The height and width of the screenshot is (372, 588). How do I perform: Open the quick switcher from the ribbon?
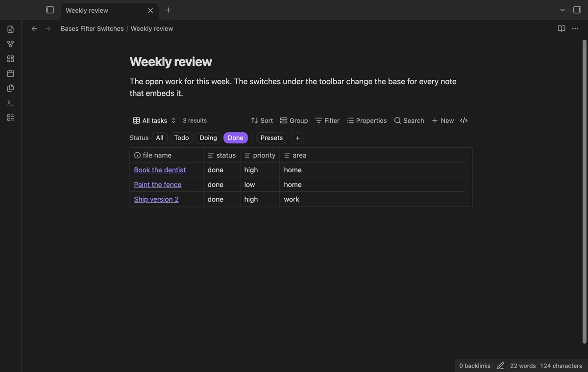pos(10,29)
